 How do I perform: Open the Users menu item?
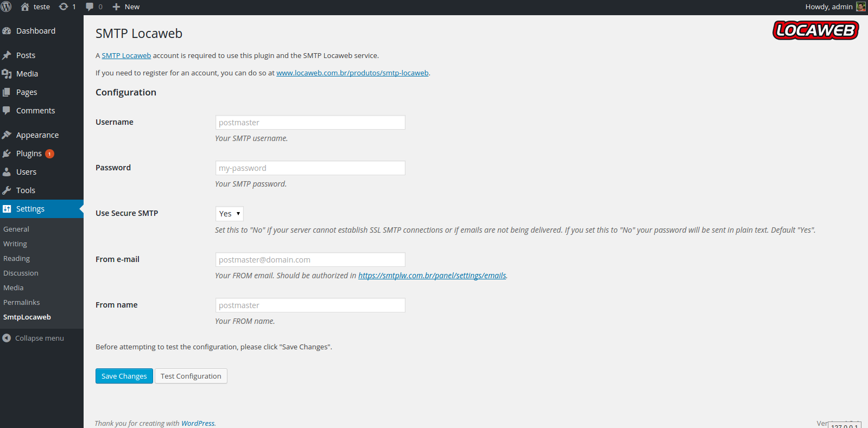pos(42,172)
